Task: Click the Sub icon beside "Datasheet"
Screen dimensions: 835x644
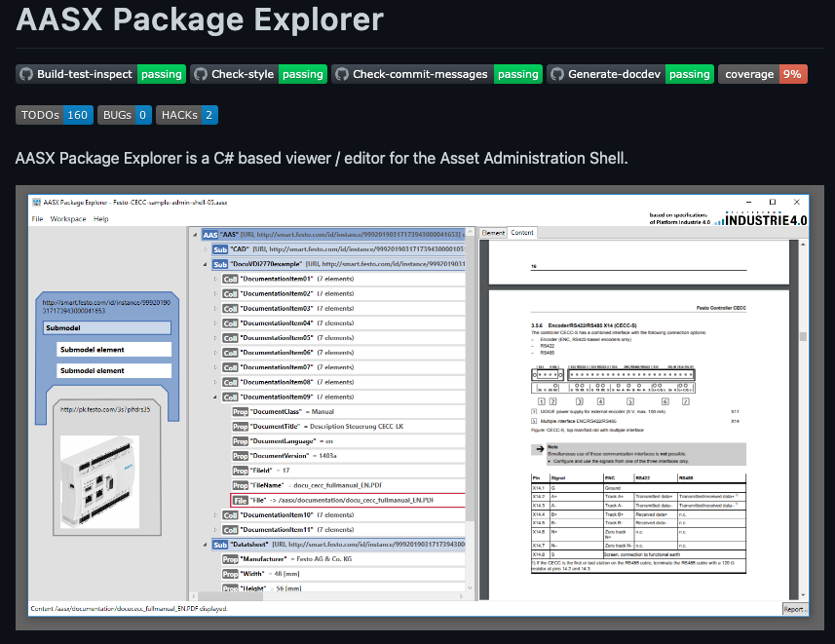Action: 218,545
